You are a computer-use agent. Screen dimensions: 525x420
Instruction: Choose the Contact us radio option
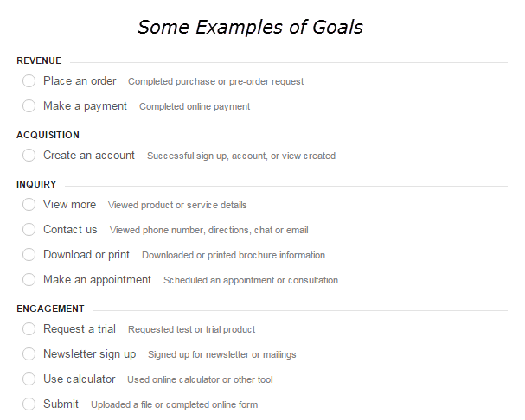(29, 230)
